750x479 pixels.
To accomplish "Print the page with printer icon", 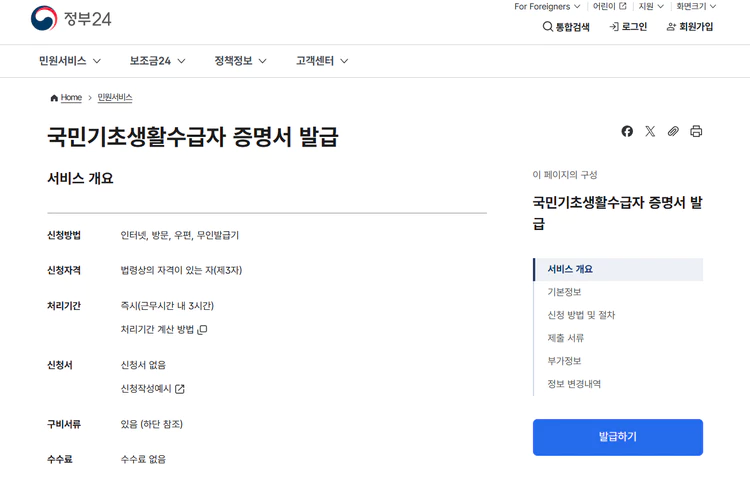I will (x=696, y=131).
